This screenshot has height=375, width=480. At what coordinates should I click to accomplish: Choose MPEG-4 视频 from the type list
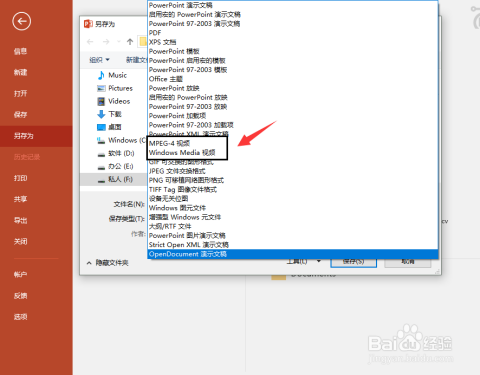169,143
